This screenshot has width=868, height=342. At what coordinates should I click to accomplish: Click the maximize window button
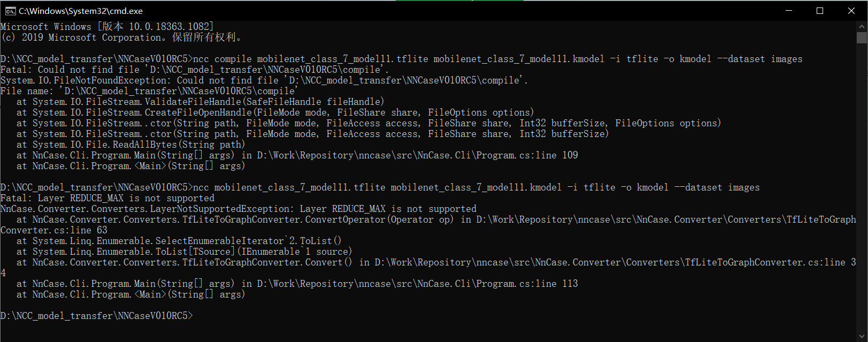point(820,10)
